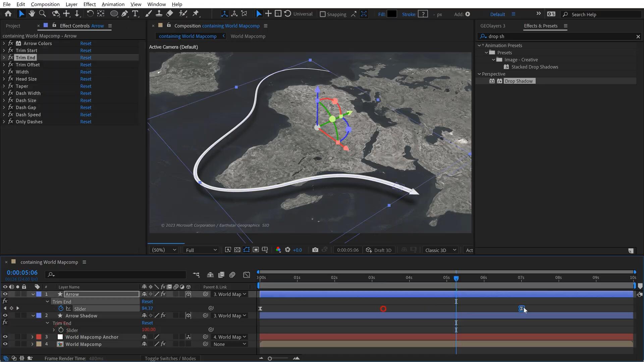This screenshot has width=644, height=362.
Task: Select the Ellipse shape tool
Action: [x=114, y=14]
